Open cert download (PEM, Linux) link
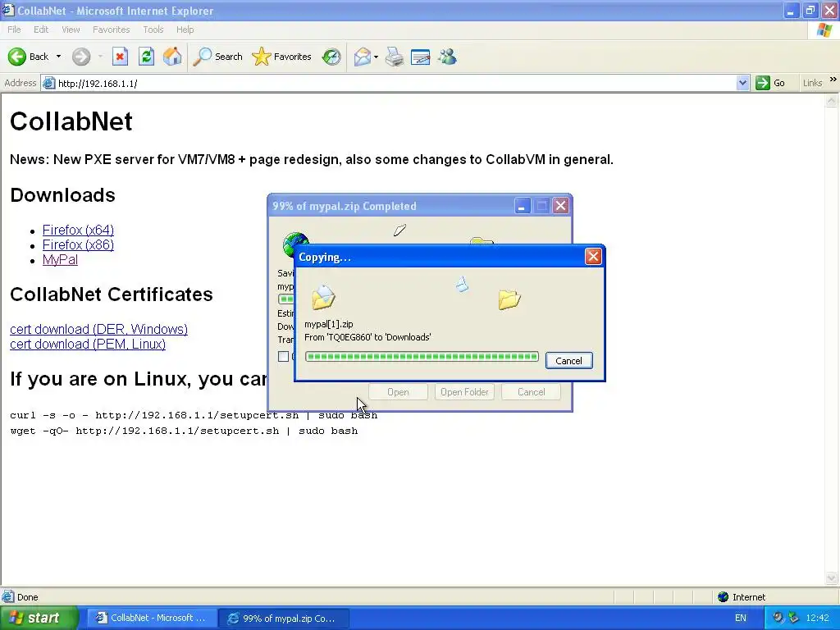Image resolution: width=840 pixels, height=630 pixels. (x=88, y=344)
